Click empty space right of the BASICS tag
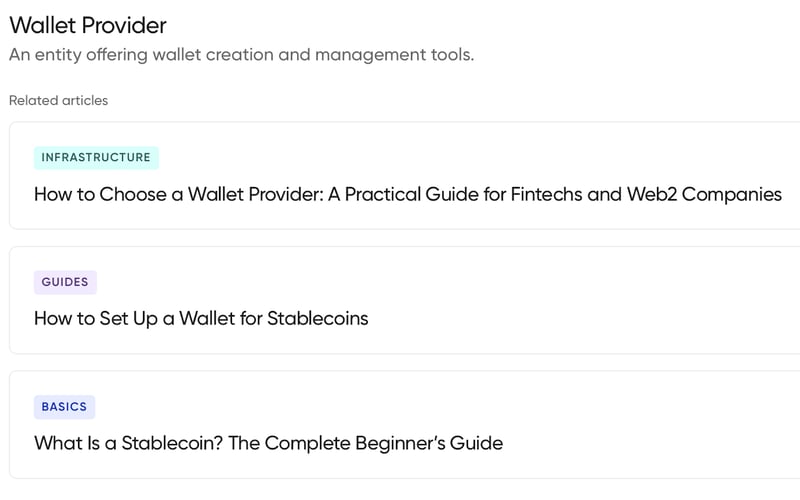The width and height of the screenshot is (800, 500). pyautogui.click(x=400, y=407)
